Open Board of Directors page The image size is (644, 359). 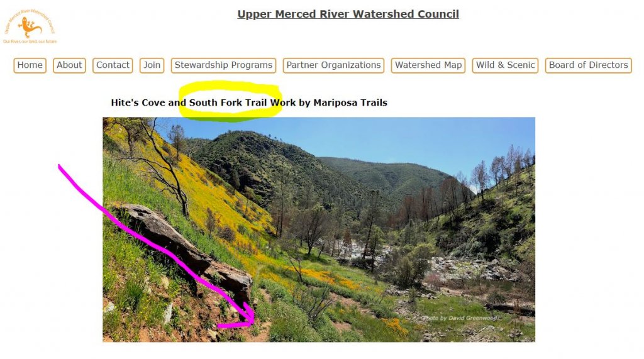pos(589,65)
